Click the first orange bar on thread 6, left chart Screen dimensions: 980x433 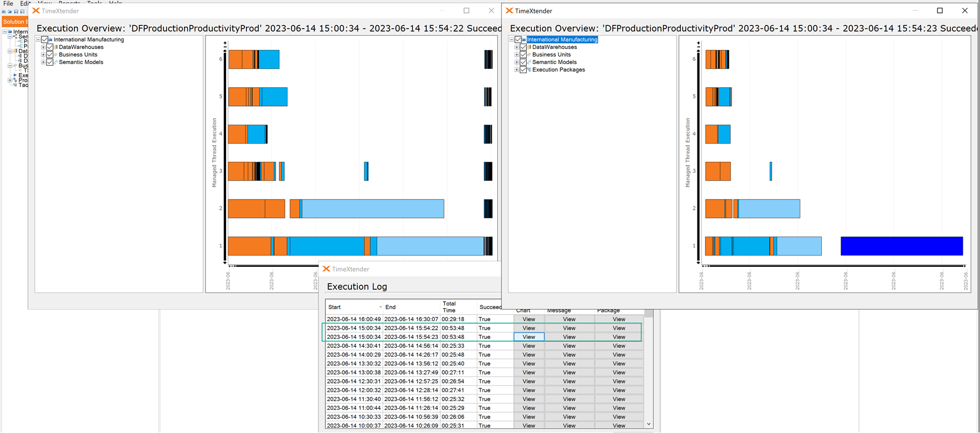click(x=235, y=59)
